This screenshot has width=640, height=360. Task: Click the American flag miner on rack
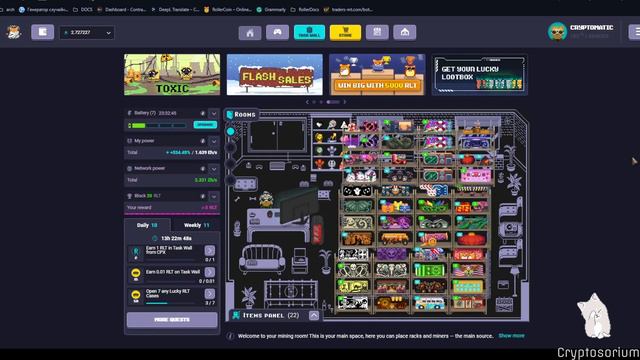pos(468,270)
